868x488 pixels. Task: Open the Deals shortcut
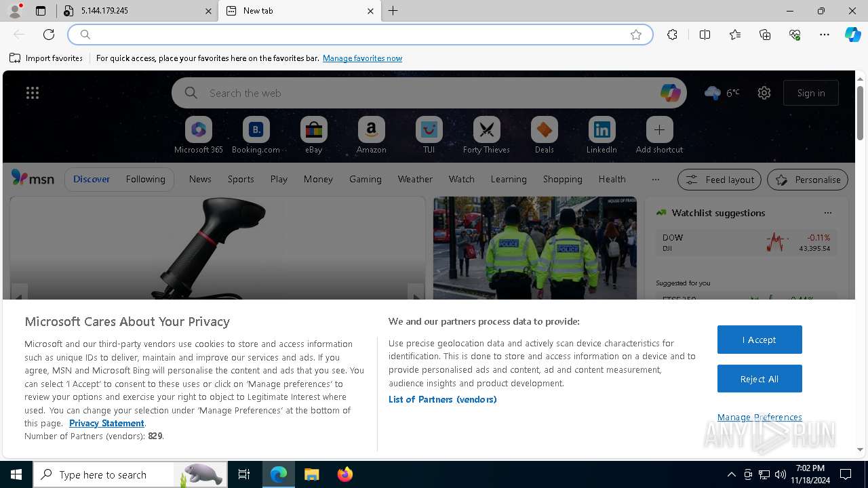click(544, 136)
